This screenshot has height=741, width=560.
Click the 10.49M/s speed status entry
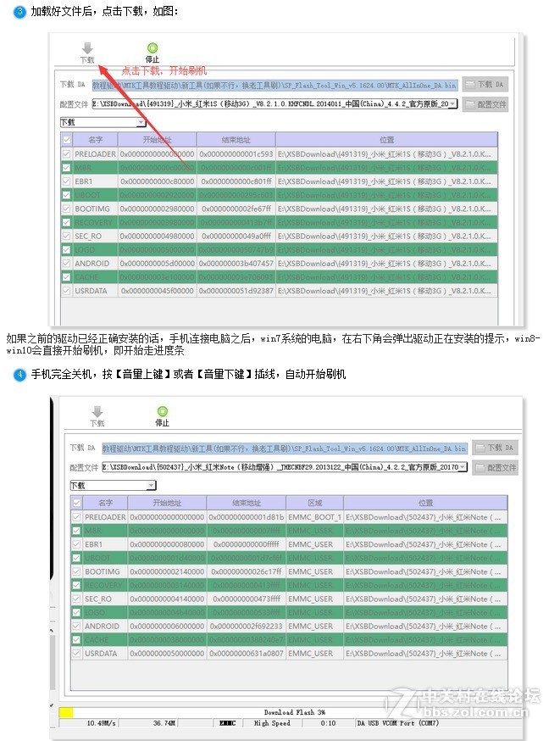tap(101, 723)
